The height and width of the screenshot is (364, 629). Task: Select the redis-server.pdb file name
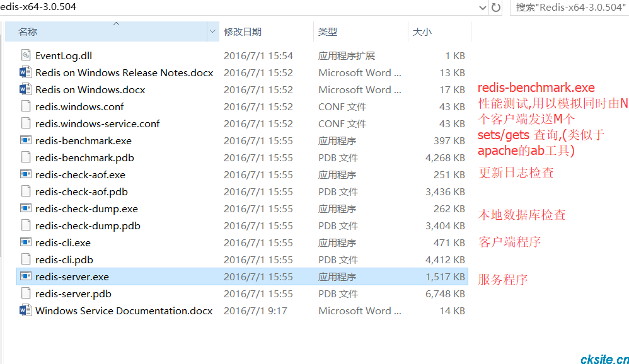73,294
